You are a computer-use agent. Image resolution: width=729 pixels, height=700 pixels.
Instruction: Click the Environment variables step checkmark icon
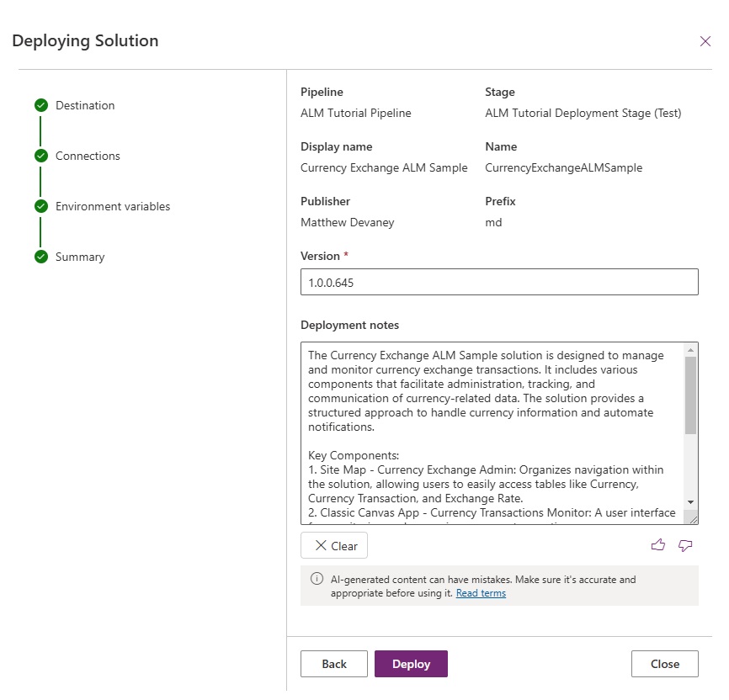pos(41,206)
